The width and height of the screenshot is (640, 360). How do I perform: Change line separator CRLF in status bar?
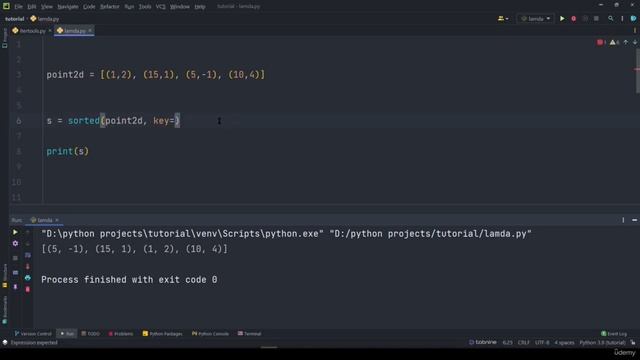(x=523, y=342)
